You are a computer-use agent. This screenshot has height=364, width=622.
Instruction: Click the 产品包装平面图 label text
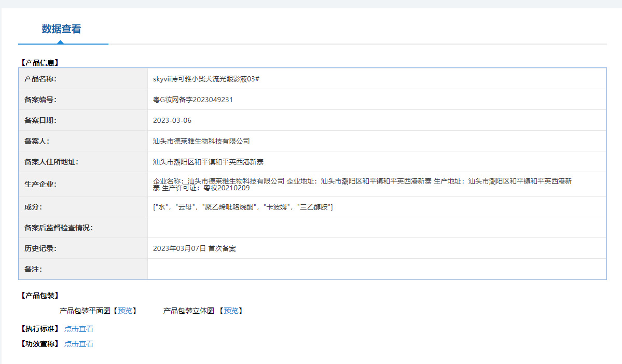(85, 311)
